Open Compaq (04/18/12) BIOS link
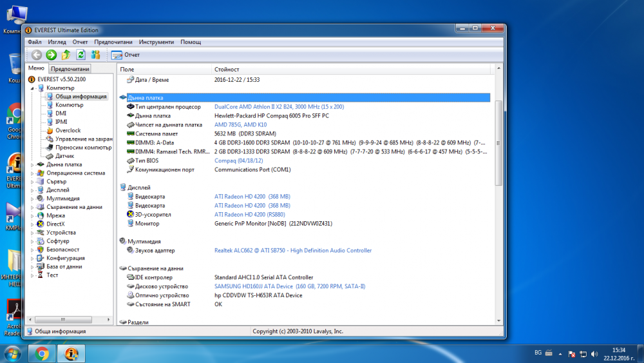 coord(239,161)
